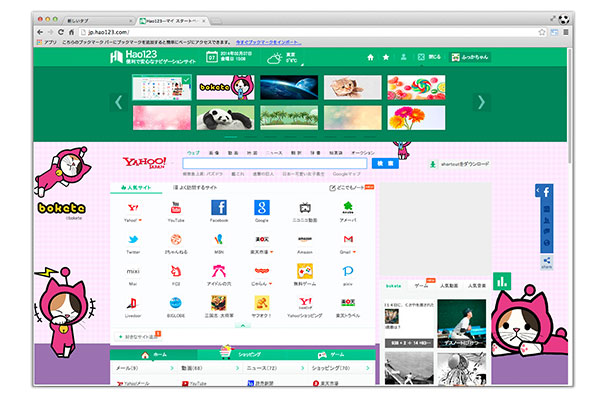Open the free games controller icon
600x400 pixels.
305,271
